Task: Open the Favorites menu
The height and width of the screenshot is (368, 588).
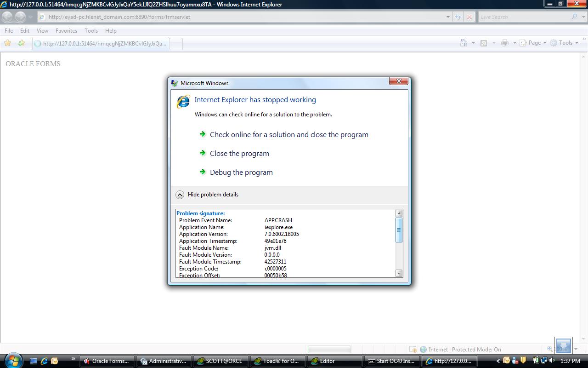Action: (66, 31)
